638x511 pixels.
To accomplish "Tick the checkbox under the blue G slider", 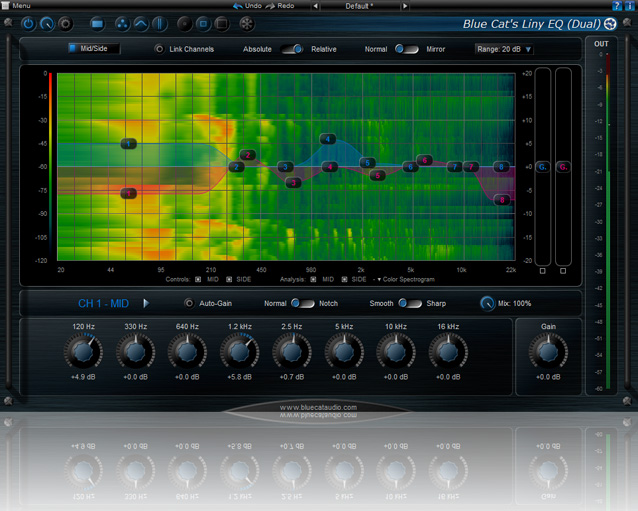I will tap(542, 271).
